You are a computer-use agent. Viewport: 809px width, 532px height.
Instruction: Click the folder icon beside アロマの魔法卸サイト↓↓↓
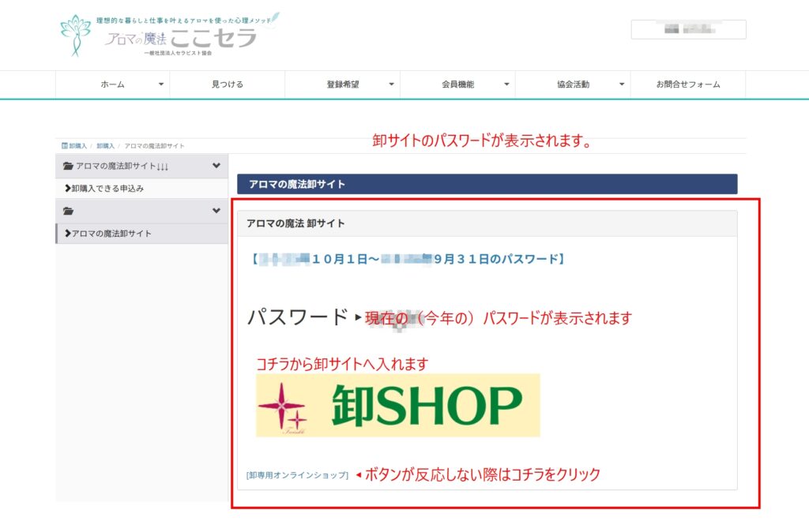click(x=68, y=167)
